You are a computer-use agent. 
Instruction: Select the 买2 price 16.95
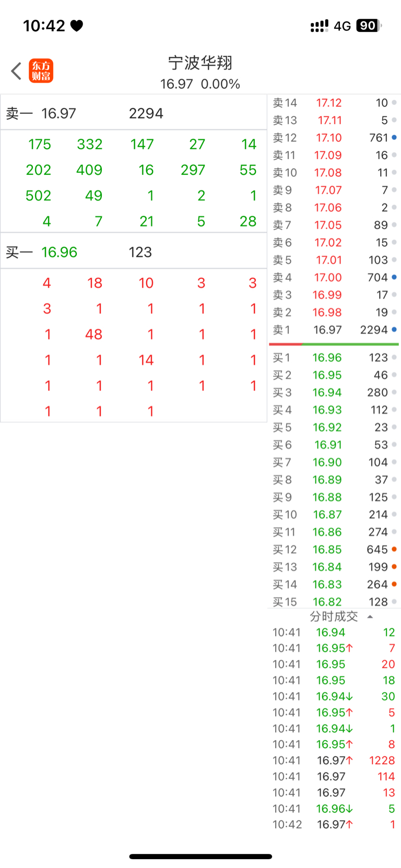click(327, 375)
